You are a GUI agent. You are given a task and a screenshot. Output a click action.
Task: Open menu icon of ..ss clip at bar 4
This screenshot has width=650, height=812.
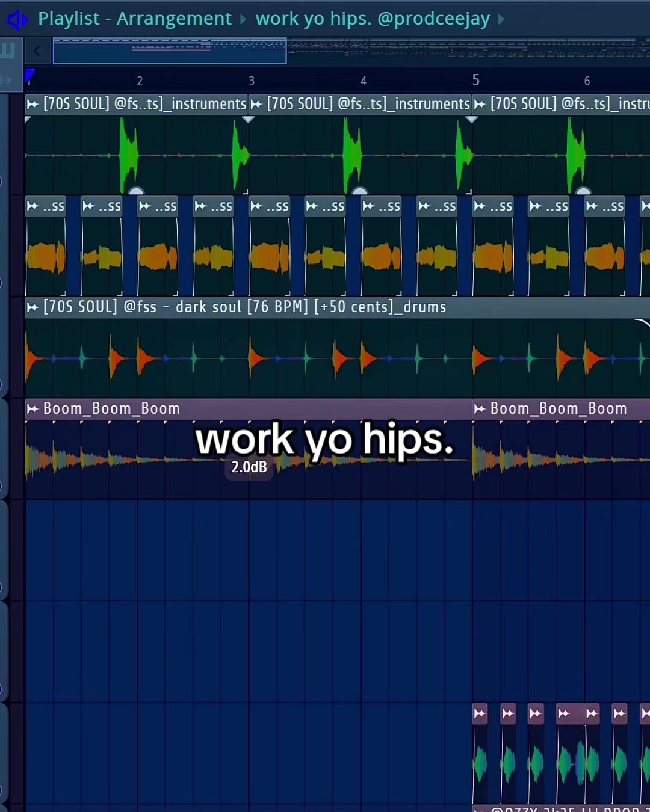(x=368, y=206)
